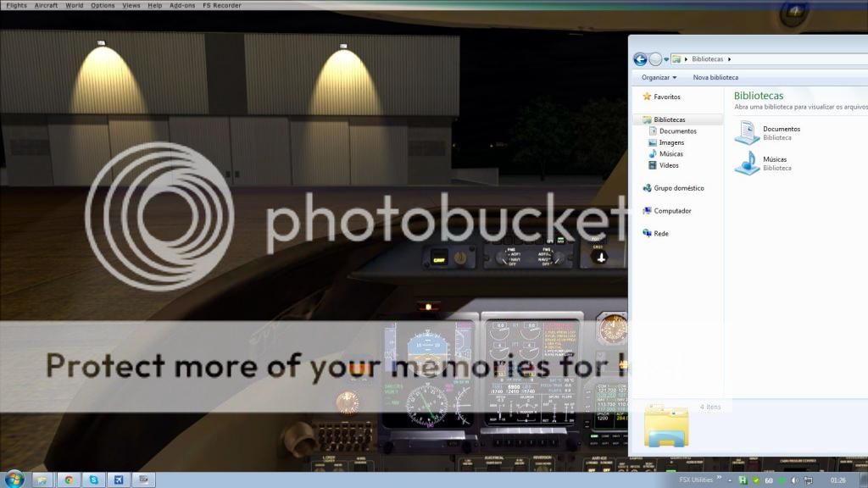Viewport: 868px width, 488px height.
Task: Open Windows Explorer from the taskbar
Action: [42, 480]
